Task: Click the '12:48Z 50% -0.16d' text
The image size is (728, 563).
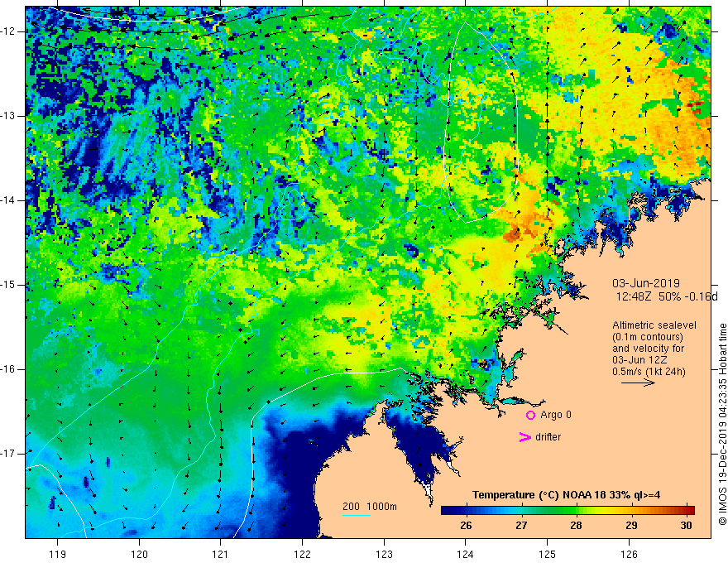Action: click(x=667, y=297)
